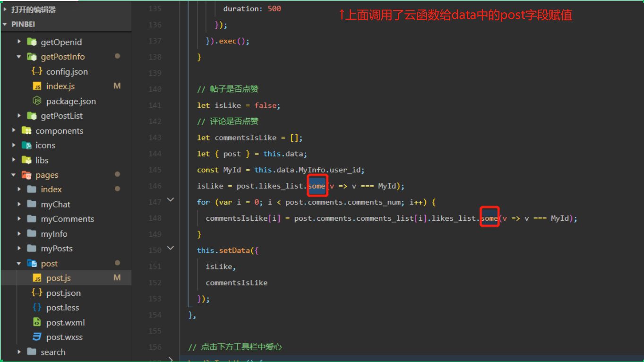Click the pages folder icon
Viewport: 644px width, 362px height.
click(26, 175)
